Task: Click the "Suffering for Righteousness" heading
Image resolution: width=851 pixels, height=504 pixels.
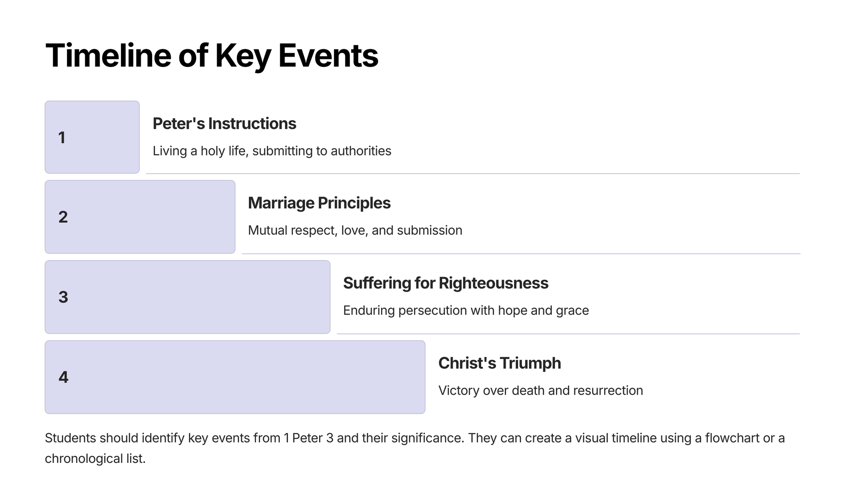Action: coord(445,283)
